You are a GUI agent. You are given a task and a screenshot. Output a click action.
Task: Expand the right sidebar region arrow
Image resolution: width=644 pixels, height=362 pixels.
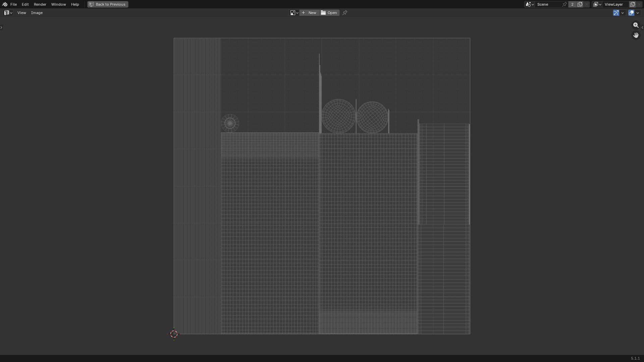[642, 27]
